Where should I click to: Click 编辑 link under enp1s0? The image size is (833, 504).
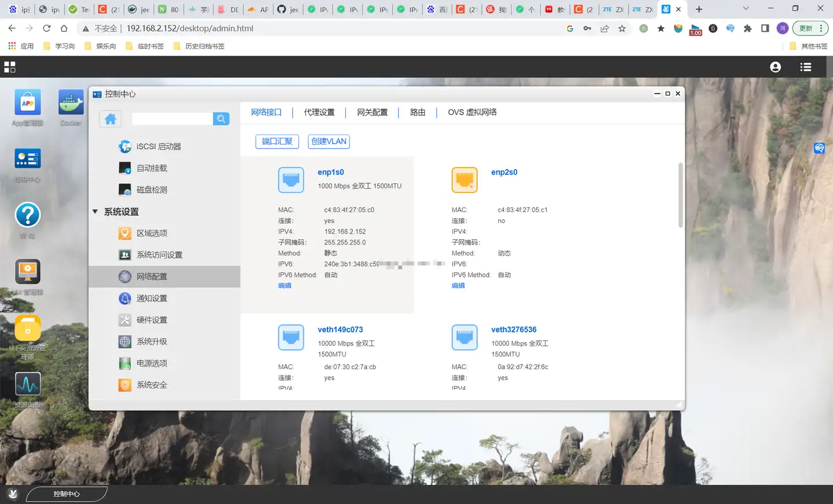285,286
